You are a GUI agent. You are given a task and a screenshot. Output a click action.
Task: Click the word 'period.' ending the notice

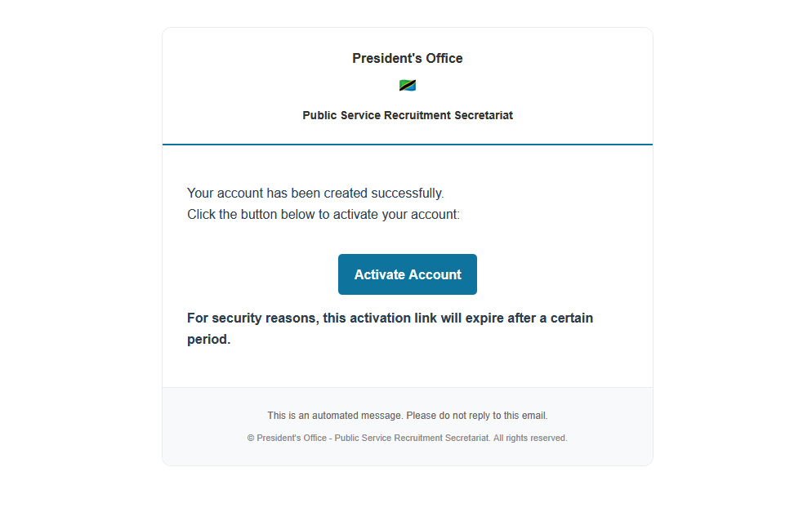point(208,339)
